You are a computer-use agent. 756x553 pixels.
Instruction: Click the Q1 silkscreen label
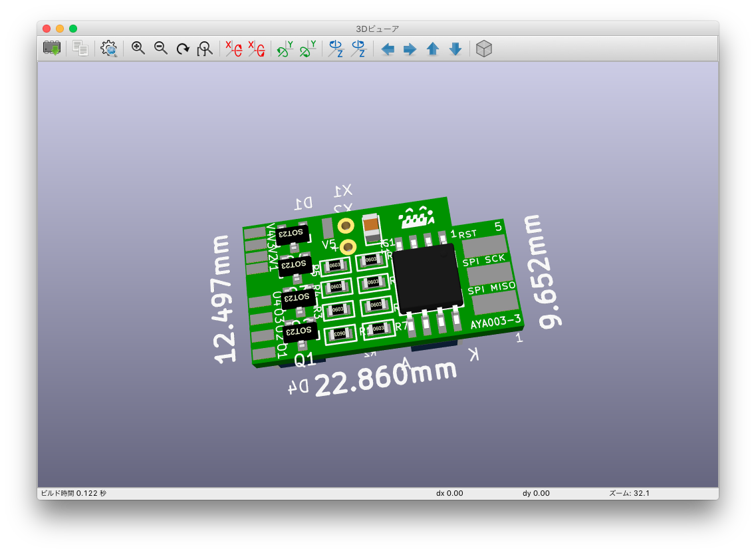pos(305,360)
